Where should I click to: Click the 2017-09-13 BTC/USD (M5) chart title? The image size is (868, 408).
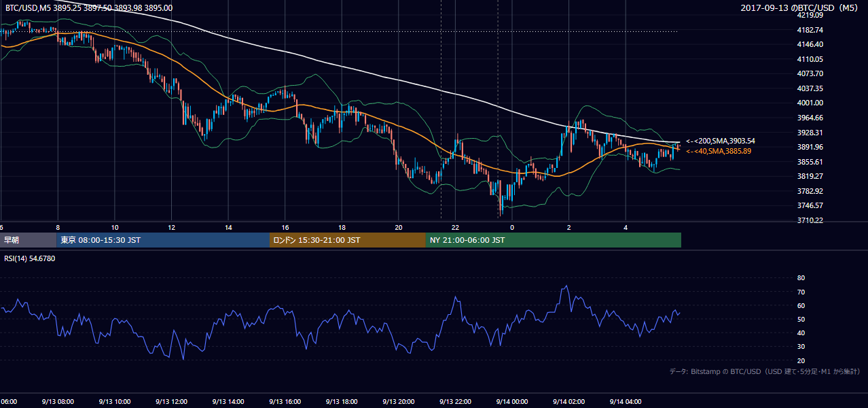(801, 7)
